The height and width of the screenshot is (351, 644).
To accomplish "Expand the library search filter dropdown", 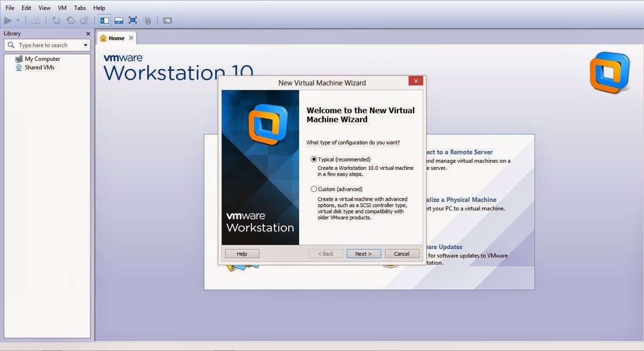I will pos(85,45).
